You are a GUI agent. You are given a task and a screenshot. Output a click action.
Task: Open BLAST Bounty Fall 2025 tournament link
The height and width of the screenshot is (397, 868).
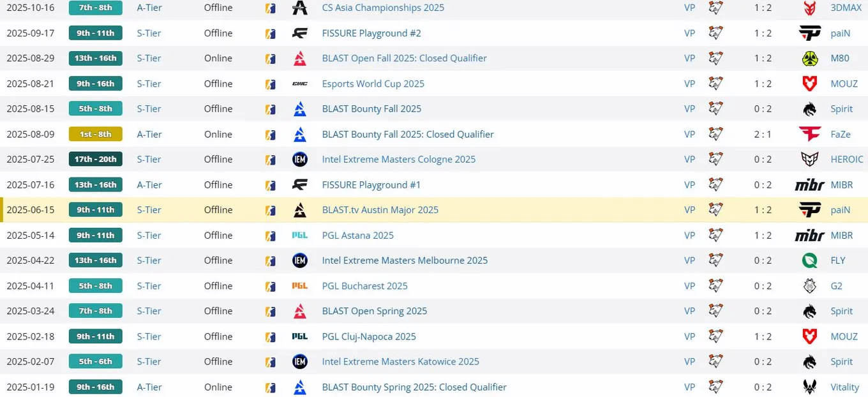372,109
